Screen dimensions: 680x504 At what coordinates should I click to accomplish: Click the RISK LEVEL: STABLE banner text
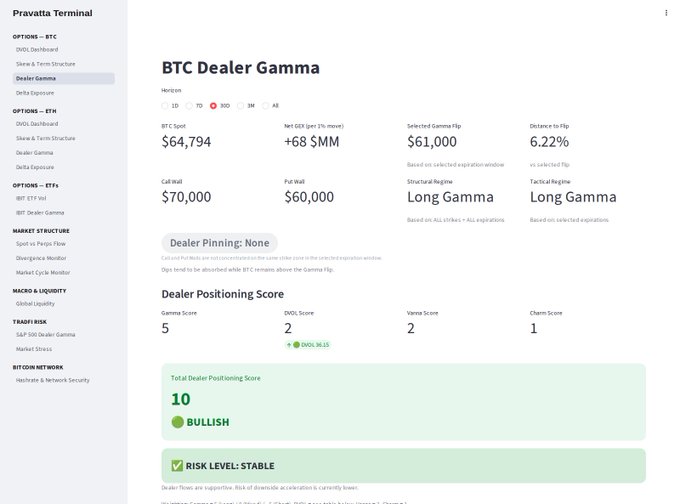click(230, 466)
